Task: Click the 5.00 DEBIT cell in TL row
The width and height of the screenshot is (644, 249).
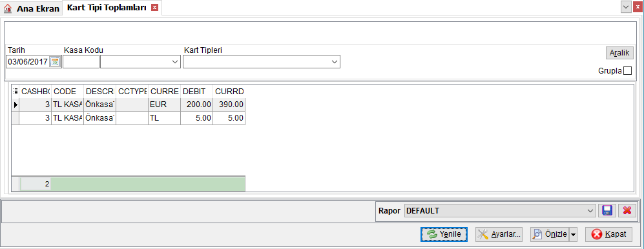Action: pos(196,118)
